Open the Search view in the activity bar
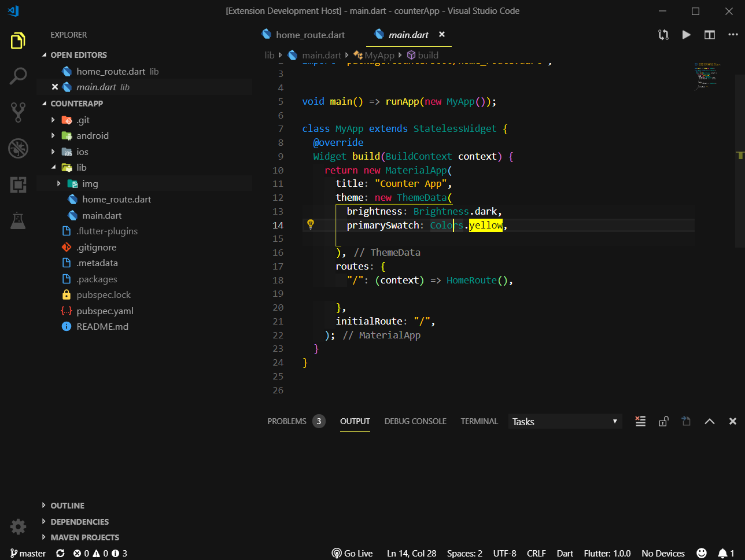Viewport: 745px width, 560px height. [17, 76]
